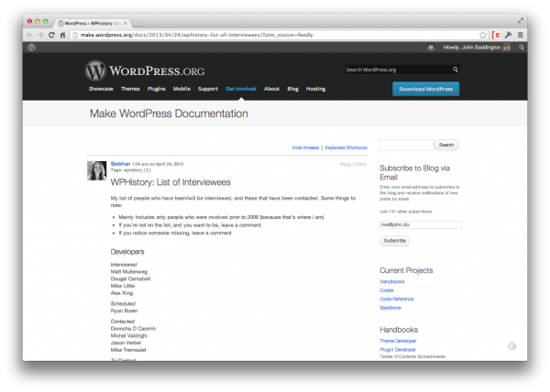The width and height of the screenshot is (550, 392).
Task: Click the Reply link on the post
Action: [x=346, y=164]
